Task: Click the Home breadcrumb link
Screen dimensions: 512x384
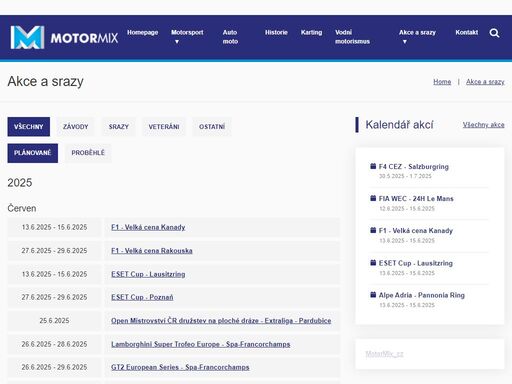Action: click(442, 82)
